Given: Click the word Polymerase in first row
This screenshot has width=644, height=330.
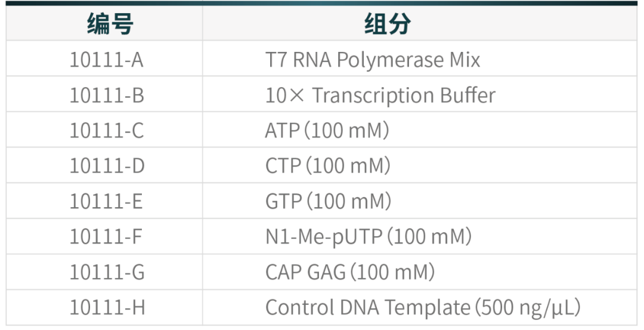Looking at the screenshot, I should click(x=390, y=60).
